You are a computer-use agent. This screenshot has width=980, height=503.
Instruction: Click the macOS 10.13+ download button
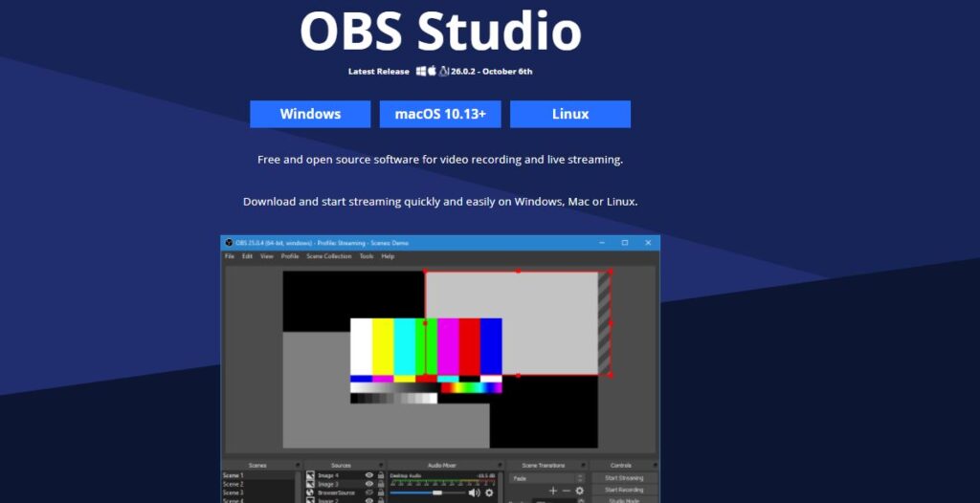pyautogui.click(x=440, y=114)
